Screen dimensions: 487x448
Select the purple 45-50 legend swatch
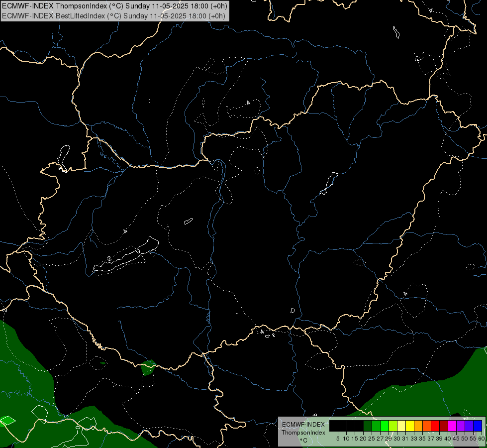click(461, 426)
